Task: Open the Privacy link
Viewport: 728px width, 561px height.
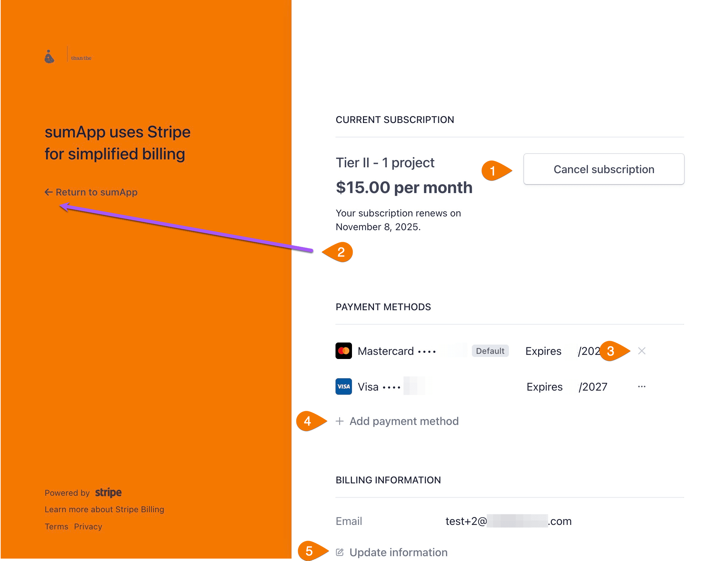Action: tap(88, 527)
